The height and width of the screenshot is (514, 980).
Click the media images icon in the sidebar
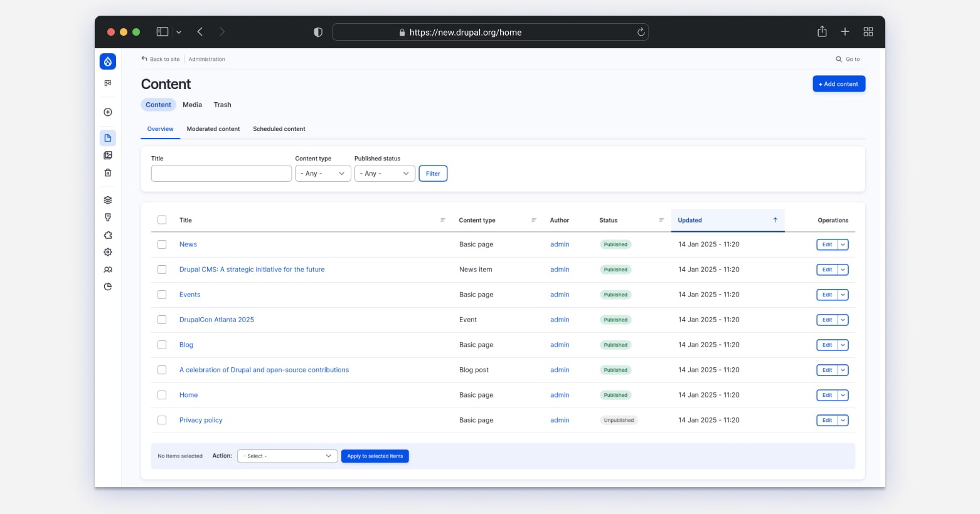point(108,155)
